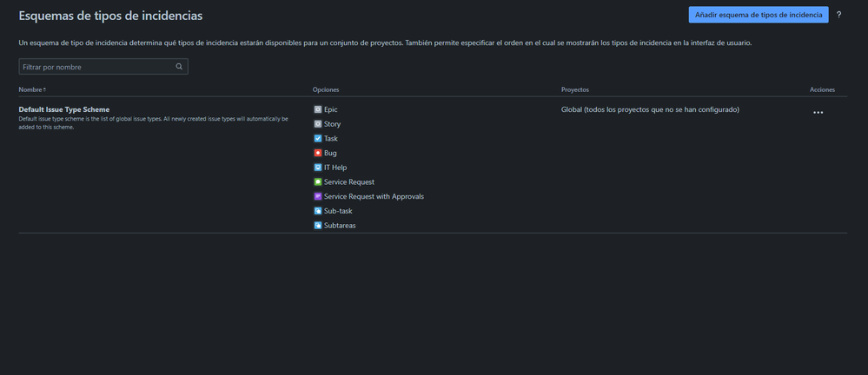Click the search magnifier icon in filter
The width and height of the screenshot is (868, 375).
[179, 66]
